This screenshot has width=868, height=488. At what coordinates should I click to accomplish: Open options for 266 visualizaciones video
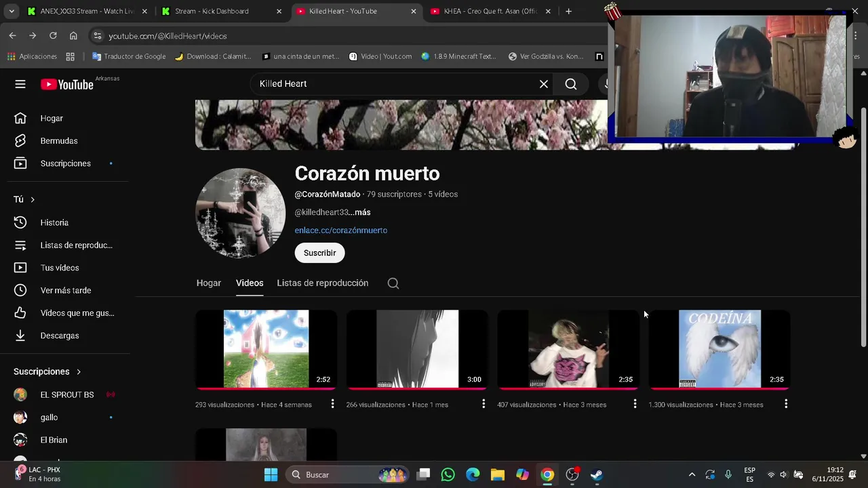484,404
